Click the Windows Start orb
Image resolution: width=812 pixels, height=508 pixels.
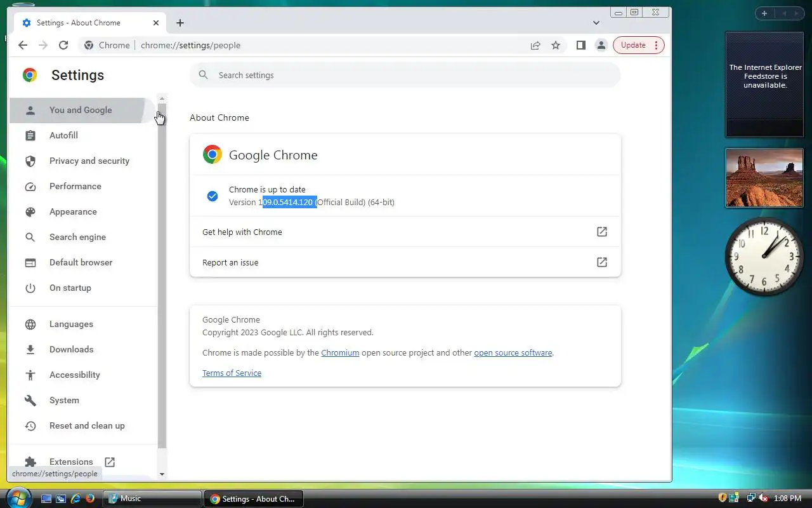coord(18,497)
